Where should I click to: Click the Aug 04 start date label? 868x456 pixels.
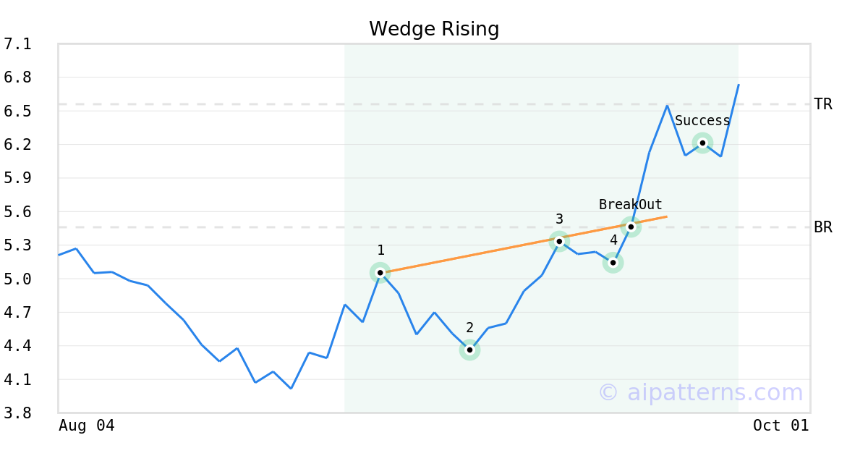[87, 426]
